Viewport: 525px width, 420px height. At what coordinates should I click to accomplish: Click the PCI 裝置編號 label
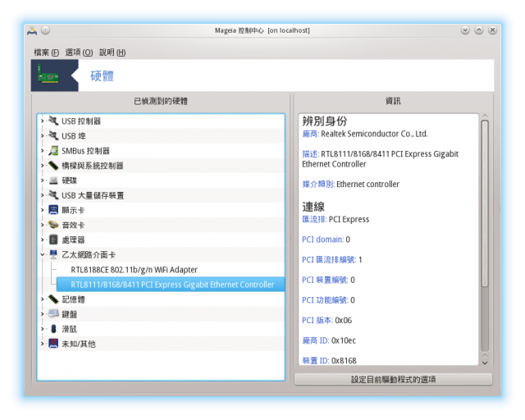pyautogui.click(x=325, y=280)
